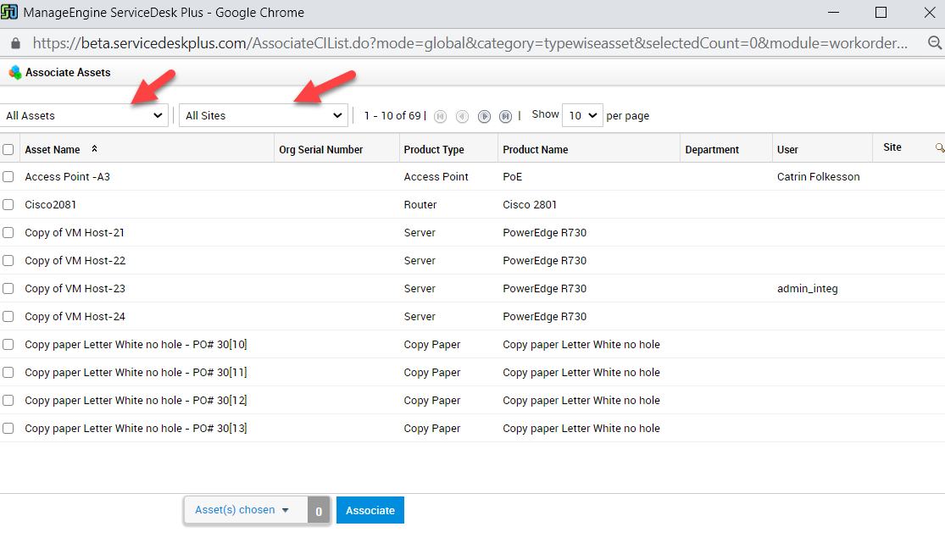This screenshot has height=560, width=945.
Task: Sort by the User column header
Action: click(x=787, y=149)
